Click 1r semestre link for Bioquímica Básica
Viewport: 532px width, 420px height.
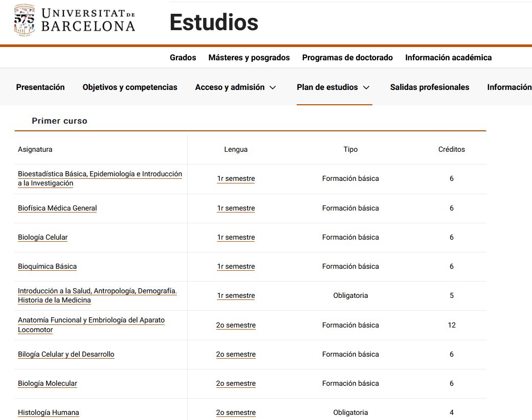pyautogui.click(x=236, y=266)
